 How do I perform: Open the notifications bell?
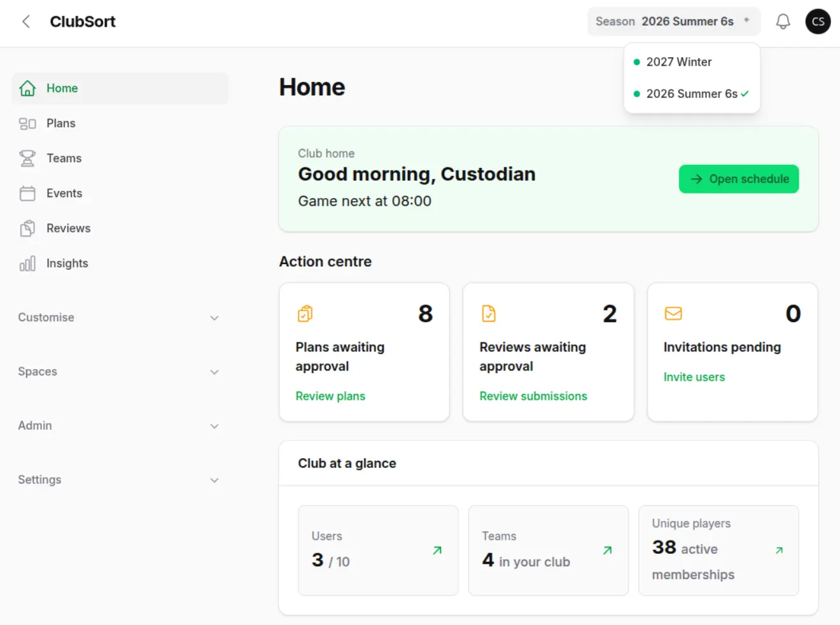click(783, 22)
